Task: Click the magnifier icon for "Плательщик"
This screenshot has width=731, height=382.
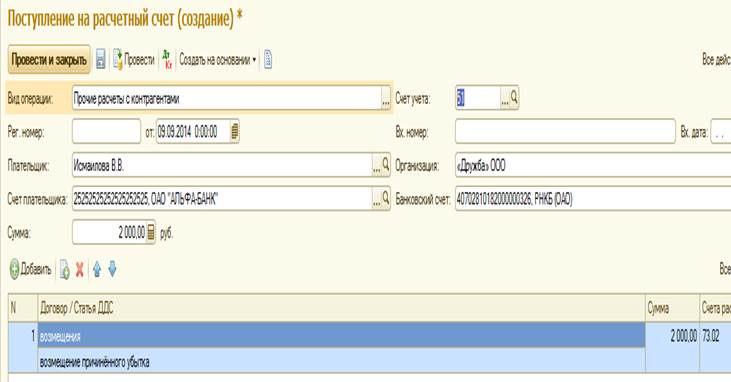Action: coord(386,165)
